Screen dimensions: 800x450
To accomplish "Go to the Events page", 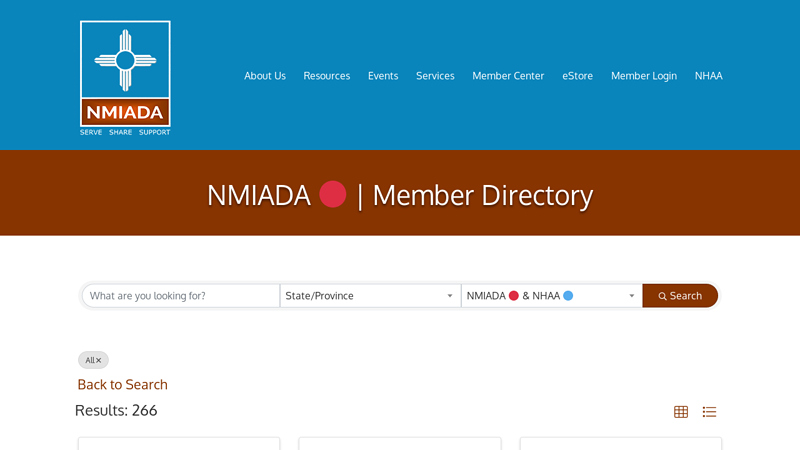I will pyautogui.click(x=383, y=76).
